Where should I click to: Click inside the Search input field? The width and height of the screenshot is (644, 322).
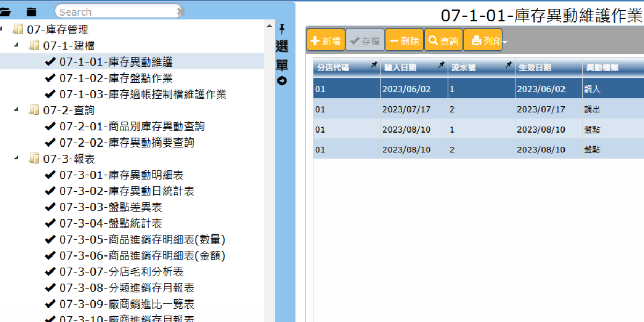(x=115, y=11)
